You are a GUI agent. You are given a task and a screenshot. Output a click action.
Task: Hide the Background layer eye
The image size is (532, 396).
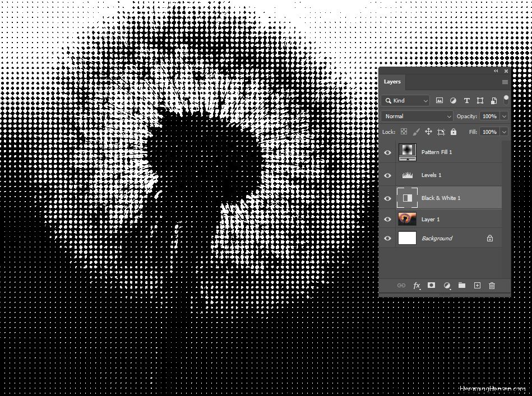387,239
